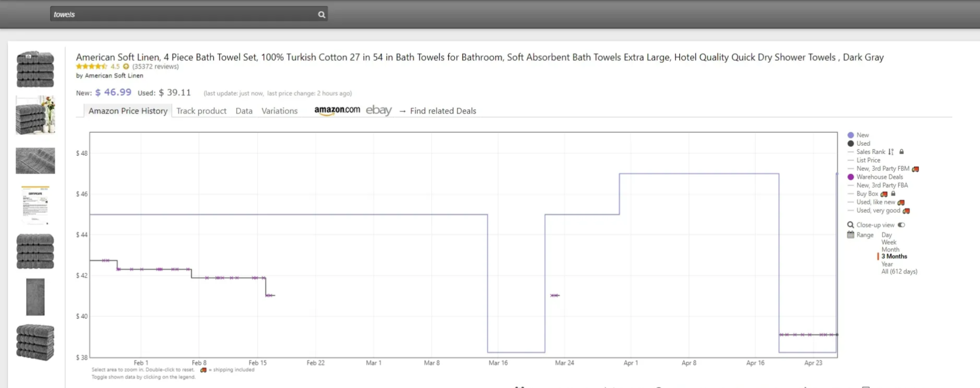This screenshot has width=980, height=388.
Task: Click the calendar icon next to Range
Action: (851, 235)
